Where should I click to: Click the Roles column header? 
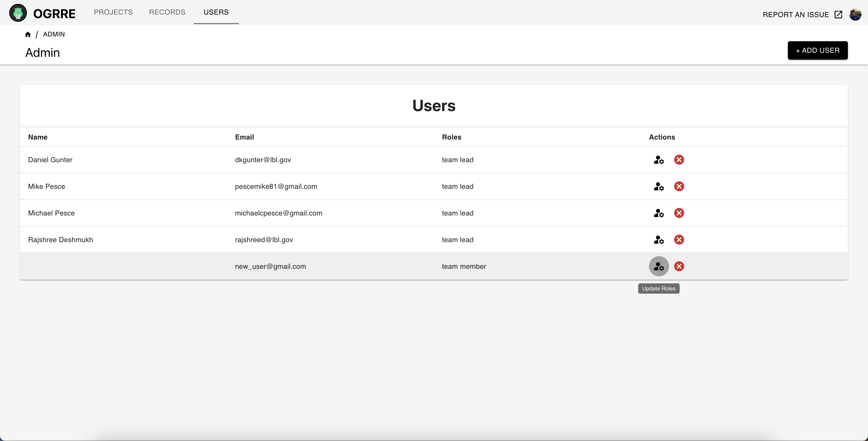[452, 137]
